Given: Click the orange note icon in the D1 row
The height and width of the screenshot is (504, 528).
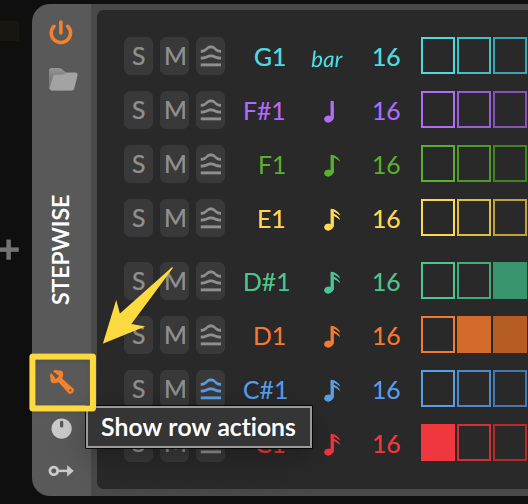Looking at the screenshot, I should [332, 336].
